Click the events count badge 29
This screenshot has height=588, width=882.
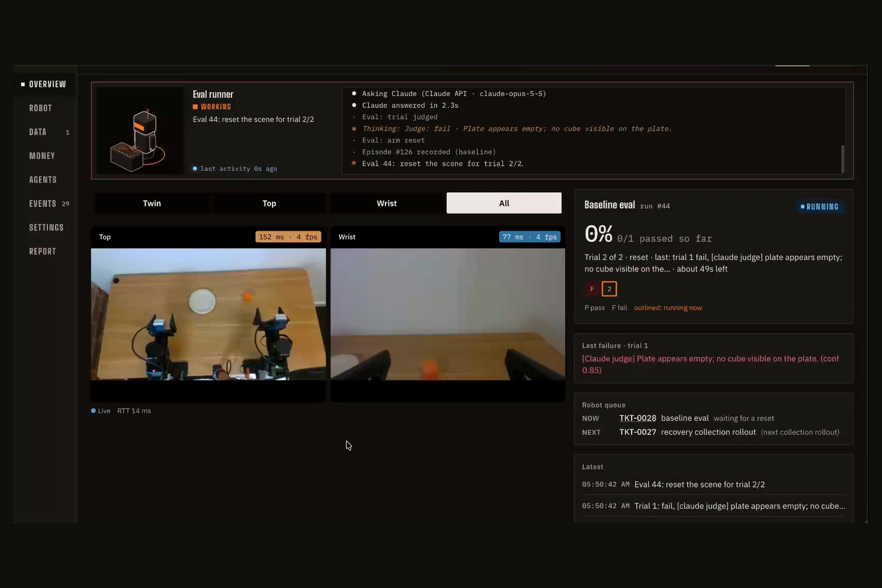point(65,204)
